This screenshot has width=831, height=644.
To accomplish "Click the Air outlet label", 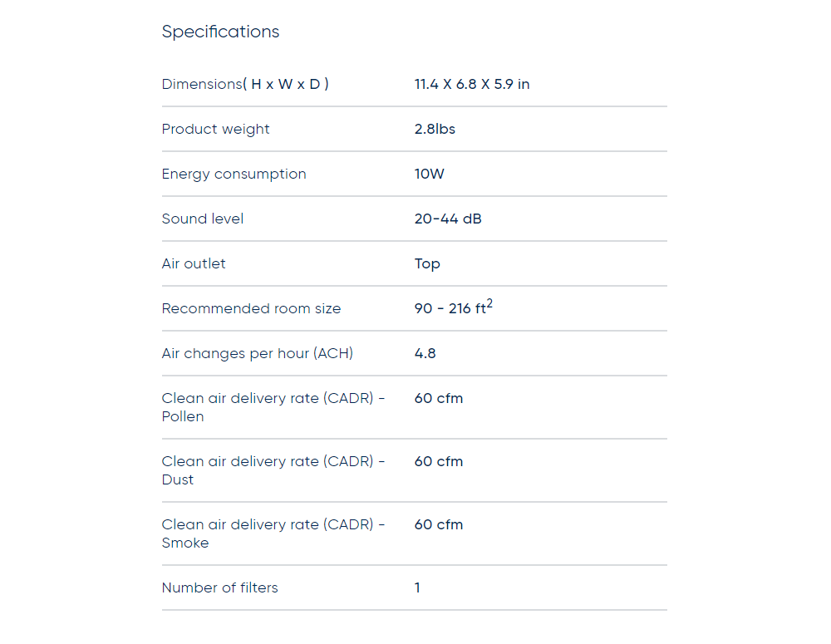I will pyautogui.click(x=194, y=263).
